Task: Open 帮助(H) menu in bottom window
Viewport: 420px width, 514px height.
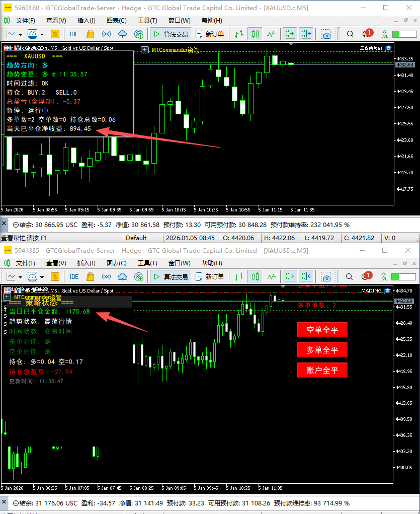Action: pos(212,263)
